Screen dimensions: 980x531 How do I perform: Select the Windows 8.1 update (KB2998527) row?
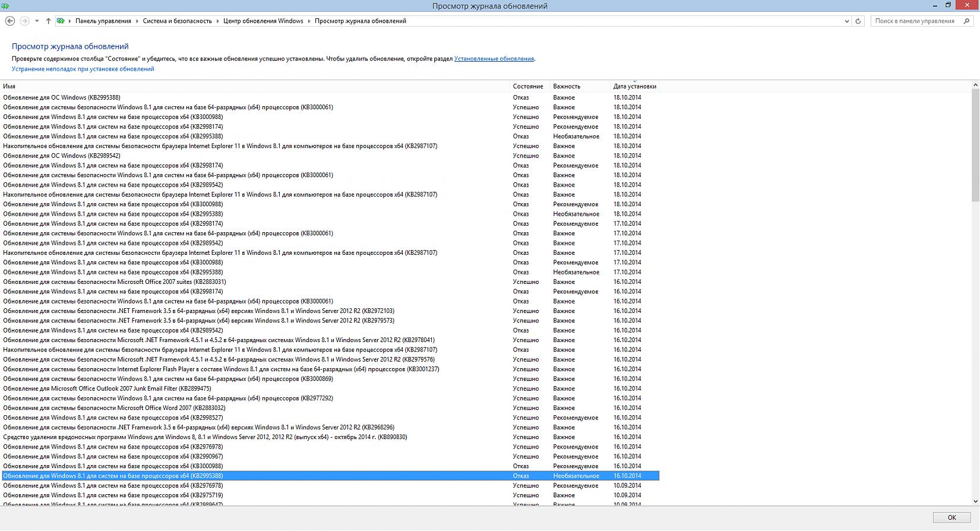[x=330, y=418]
